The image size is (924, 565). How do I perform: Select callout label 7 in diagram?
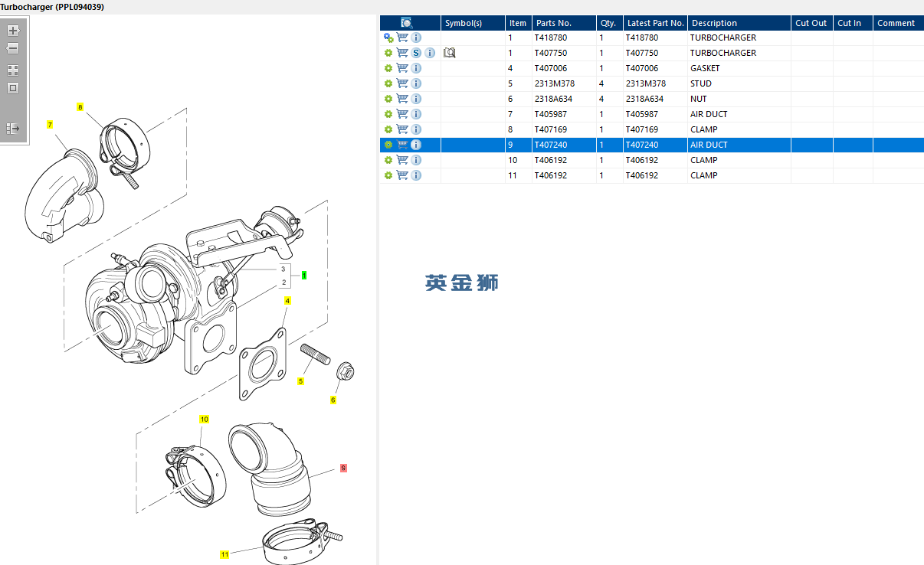click(50, 124)
